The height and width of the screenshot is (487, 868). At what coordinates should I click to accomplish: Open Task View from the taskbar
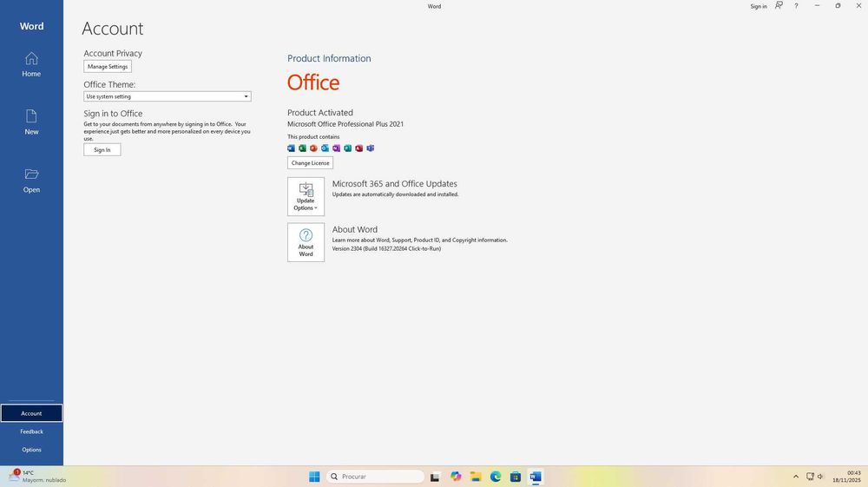click(435, 477)
